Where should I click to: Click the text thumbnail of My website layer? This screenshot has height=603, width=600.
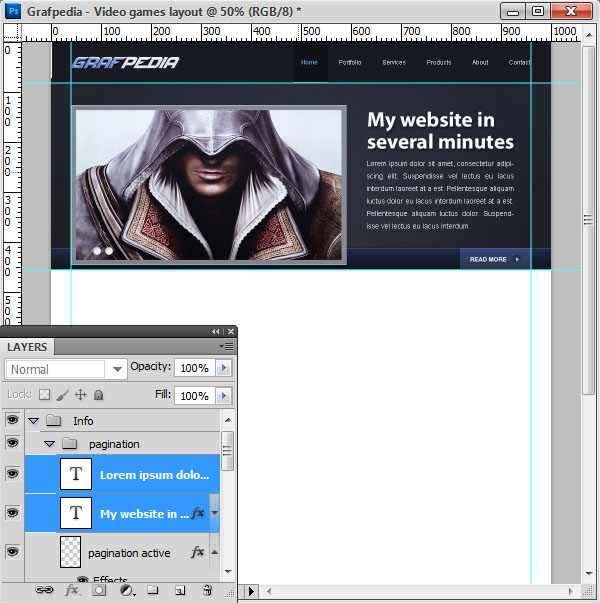pyautogui.click(x=76, y=513)
